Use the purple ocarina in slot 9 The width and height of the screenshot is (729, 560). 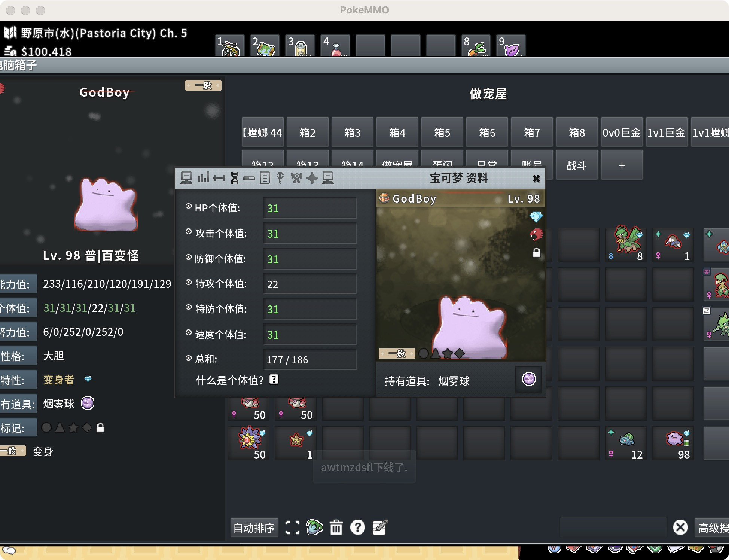pos(511,46)
